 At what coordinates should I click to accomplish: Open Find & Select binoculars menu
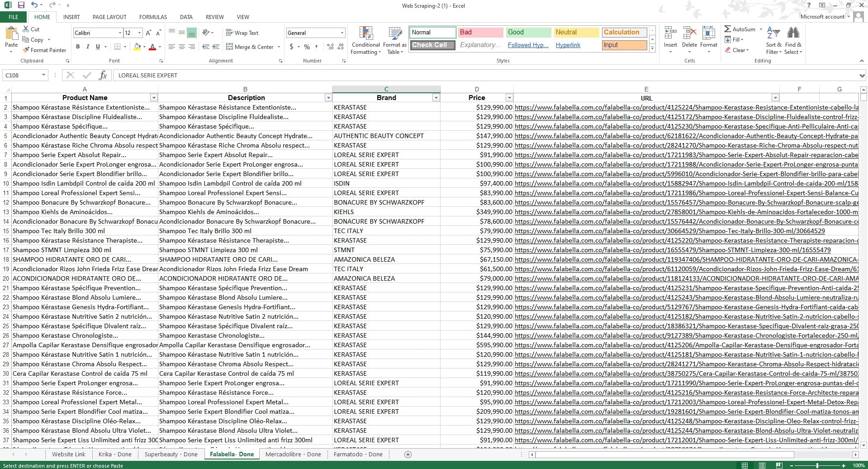[x=793, y=41]
